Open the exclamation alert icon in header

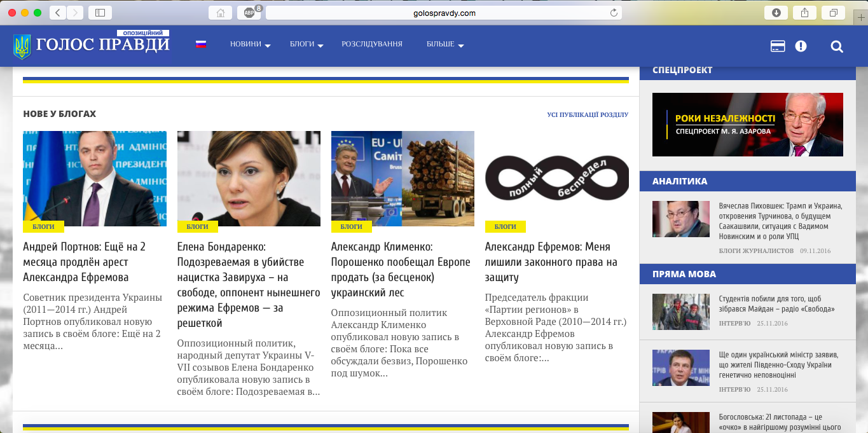[801, 46]
